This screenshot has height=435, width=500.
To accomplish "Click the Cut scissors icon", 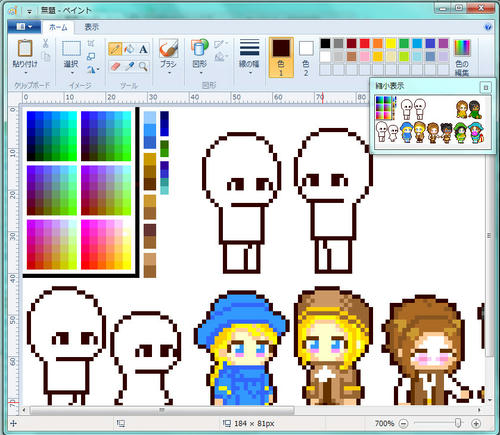I will (46, 43).
